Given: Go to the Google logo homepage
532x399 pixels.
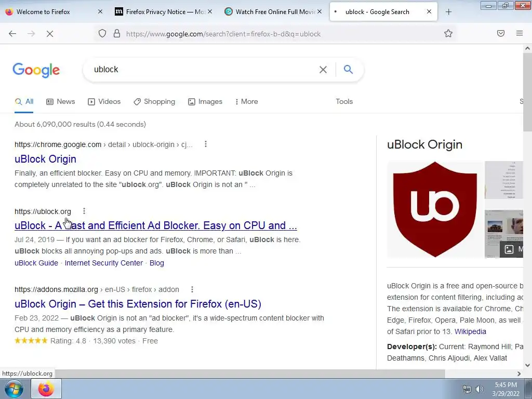Looking at the screenshot, I should [x=36, y=70].
